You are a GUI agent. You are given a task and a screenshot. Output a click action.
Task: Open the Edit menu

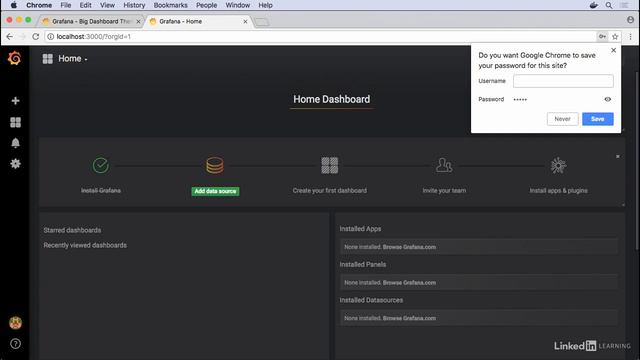(x=85, y=5)
